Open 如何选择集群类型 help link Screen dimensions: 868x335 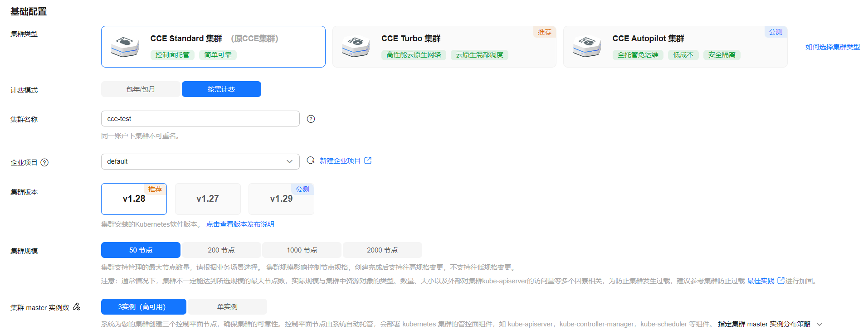833,47
